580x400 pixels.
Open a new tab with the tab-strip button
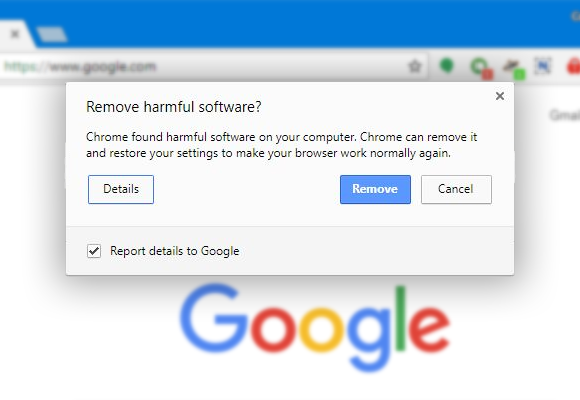tap(51, 34)
